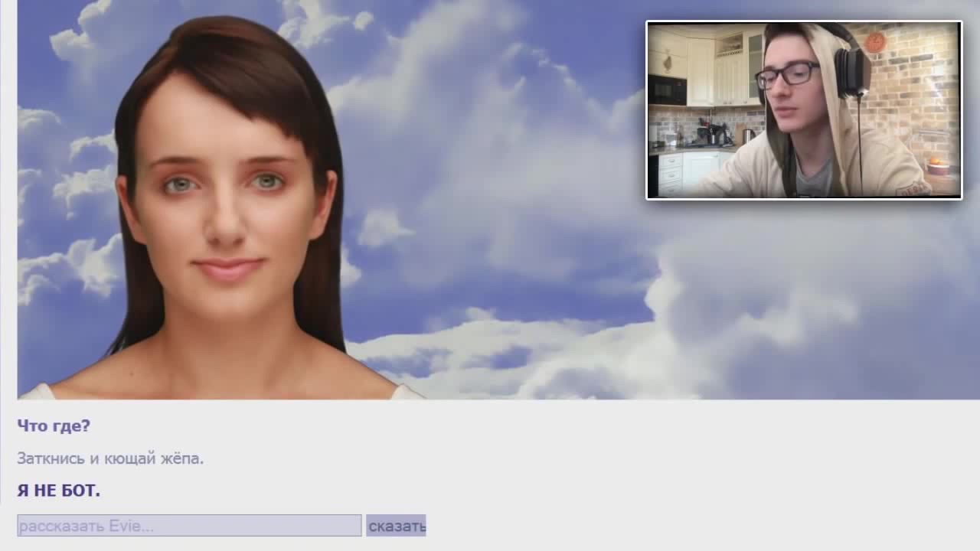Click on Evie avatar's lips
The height and width of the screenshot is (551, 980).
227,269
